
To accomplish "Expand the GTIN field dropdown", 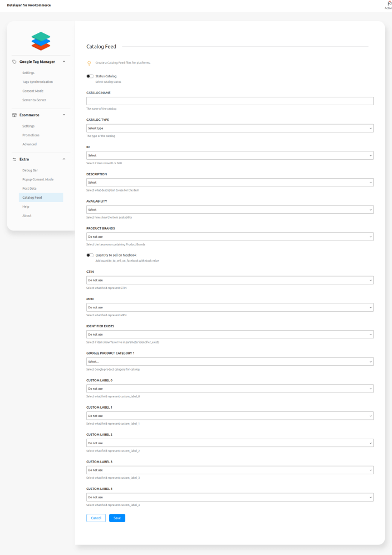I will coord(229,280).
